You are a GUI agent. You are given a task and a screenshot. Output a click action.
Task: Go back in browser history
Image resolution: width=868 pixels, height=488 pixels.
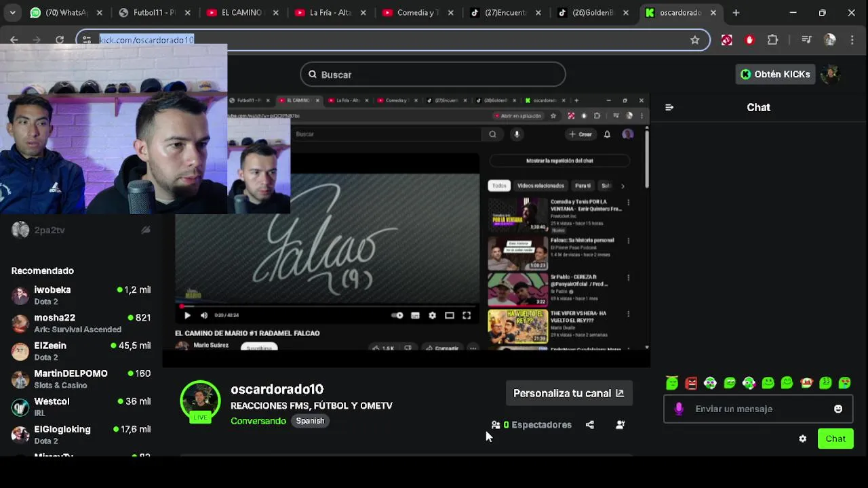point(14,40)
